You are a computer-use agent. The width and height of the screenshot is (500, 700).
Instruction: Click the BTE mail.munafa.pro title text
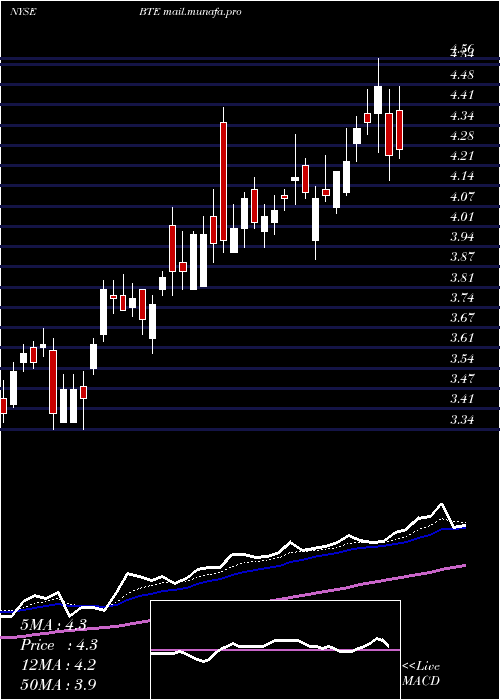(190, 12)
